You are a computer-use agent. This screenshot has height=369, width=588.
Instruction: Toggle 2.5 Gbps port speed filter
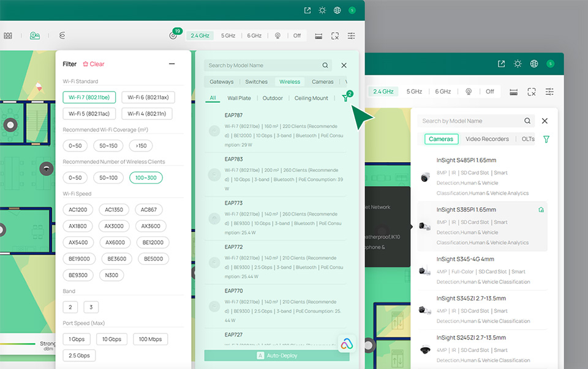click(79, 356)
